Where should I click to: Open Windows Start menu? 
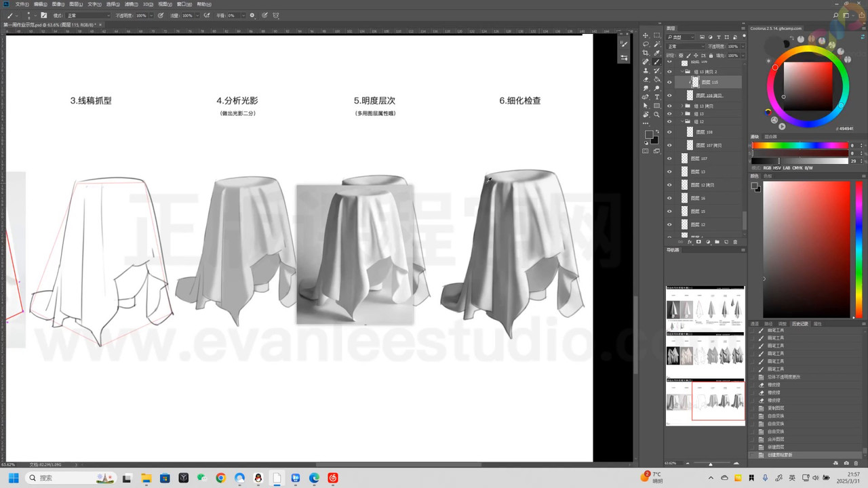[x=13, y=478]
